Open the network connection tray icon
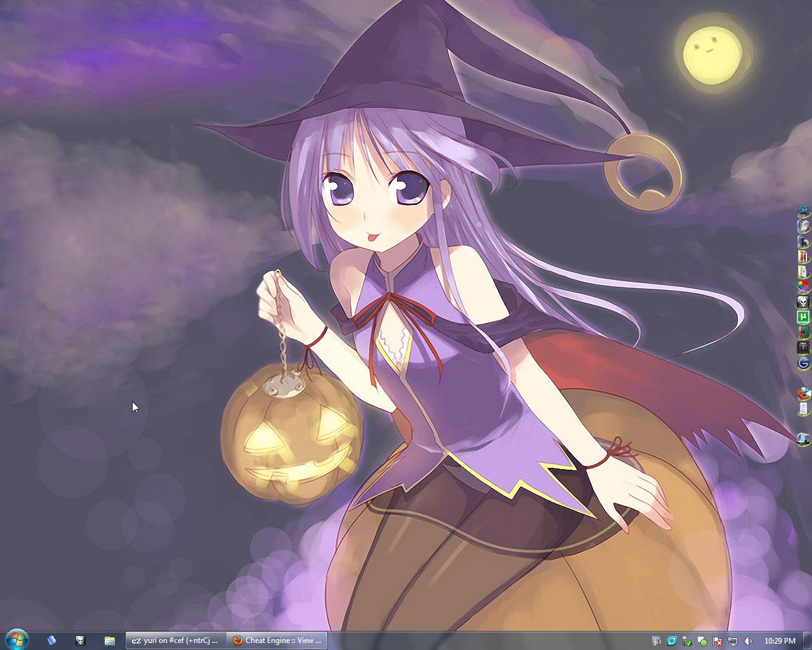812x650 pixels. tap(733, 640)
